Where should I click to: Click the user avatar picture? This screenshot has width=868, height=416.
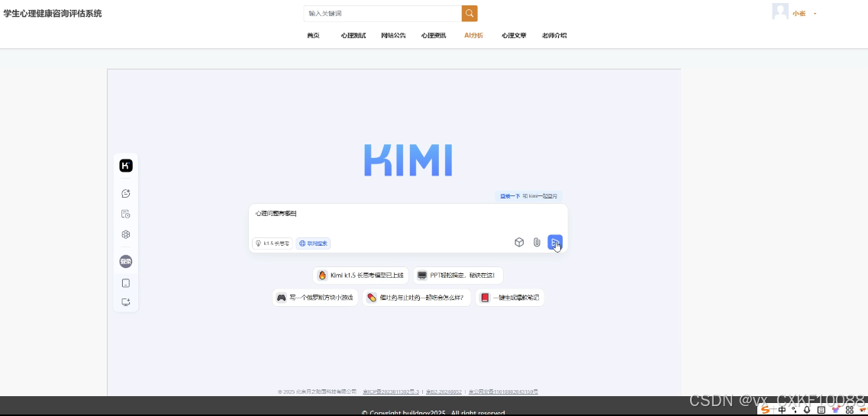[780, 11]
